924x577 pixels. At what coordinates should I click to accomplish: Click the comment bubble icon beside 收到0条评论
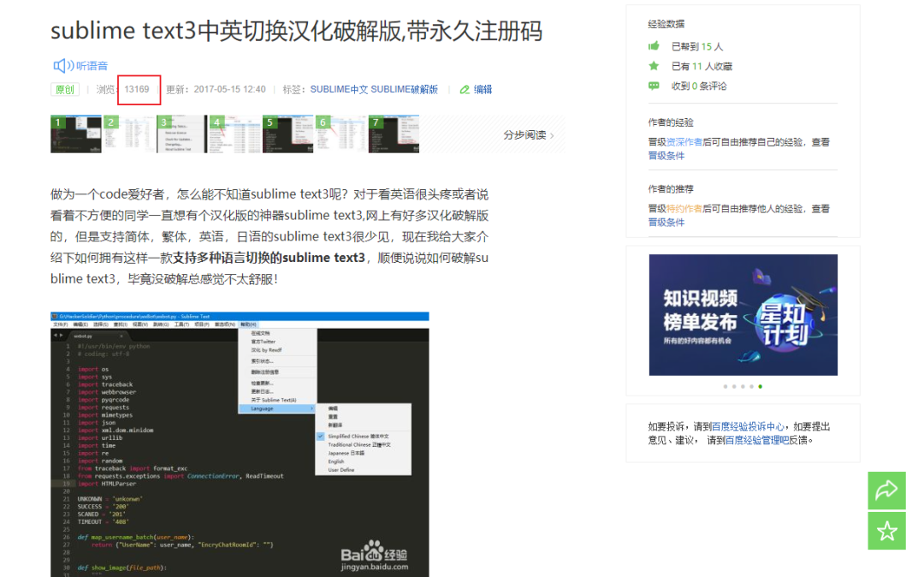(654, 86)
